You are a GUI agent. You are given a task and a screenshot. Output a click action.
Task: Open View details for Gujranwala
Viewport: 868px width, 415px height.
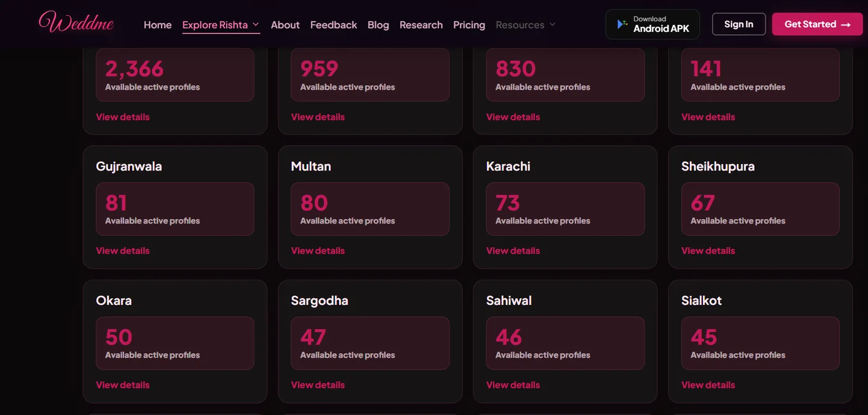pos(123,251)
